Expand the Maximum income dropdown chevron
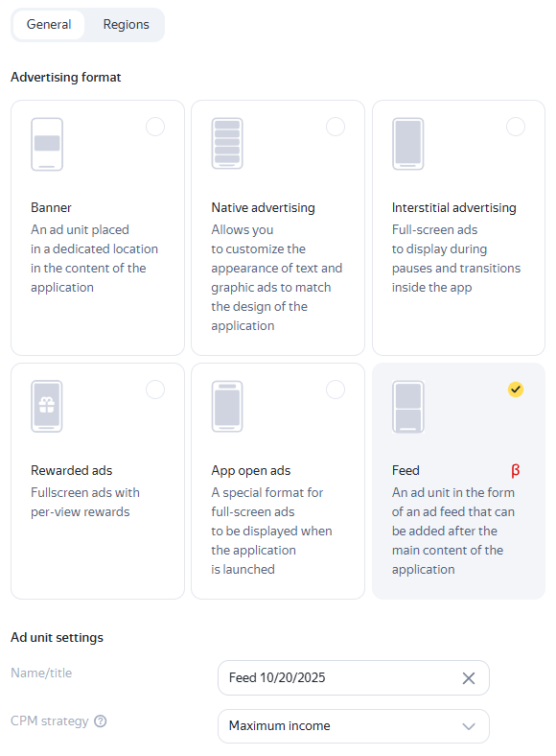Screen dimensions: 556x756 tap(469, 726)
